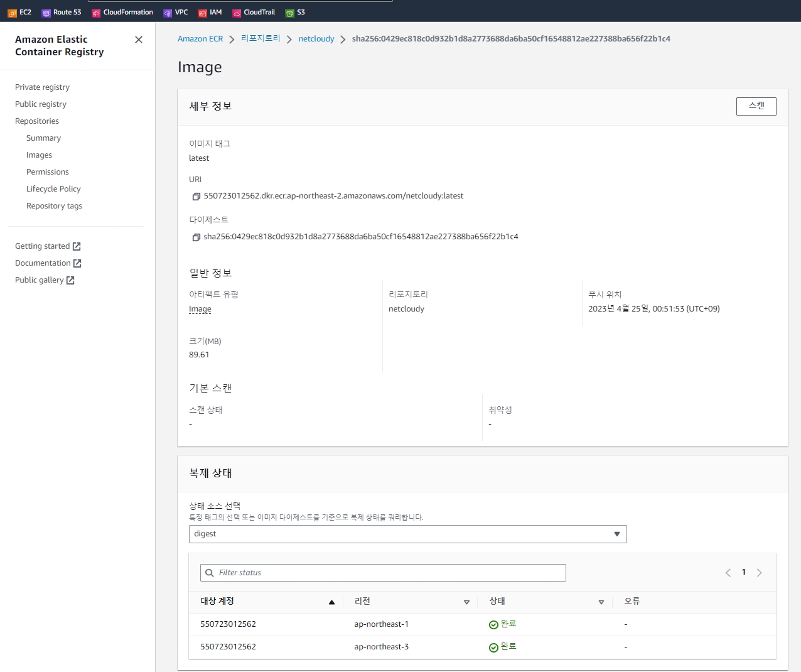Click search icon in Filter status box
This screenshot has height=672, width=801.
coord(210,573)
